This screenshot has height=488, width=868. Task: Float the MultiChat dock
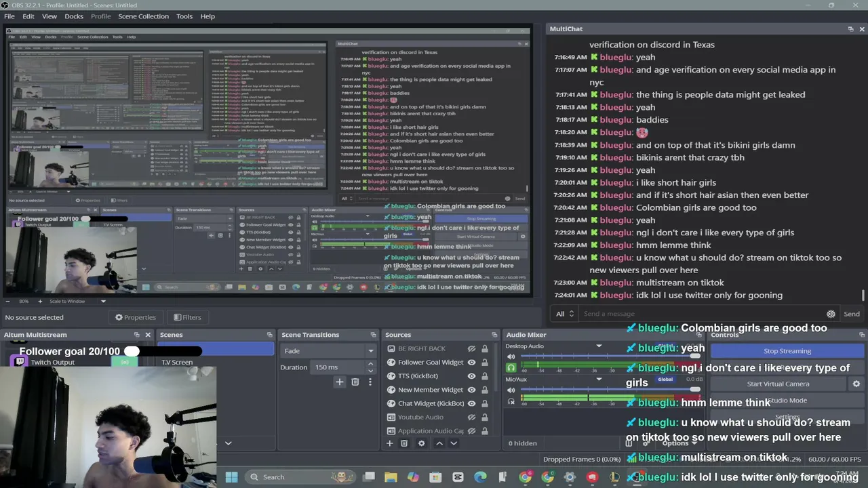(850, 29)
